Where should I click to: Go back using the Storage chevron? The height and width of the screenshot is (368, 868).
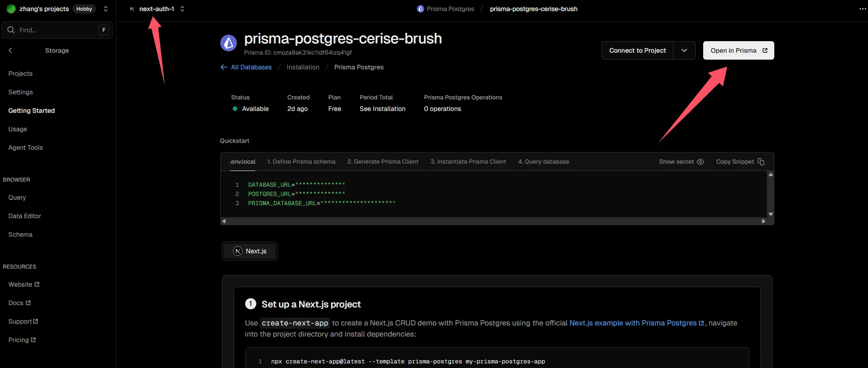coord(10,50)
